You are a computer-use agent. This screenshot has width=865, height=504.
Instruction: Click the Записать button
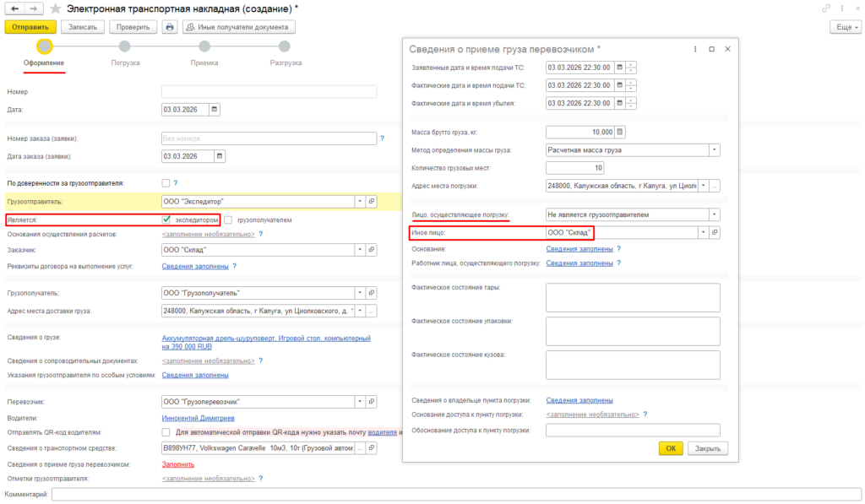tap(83, 27)
